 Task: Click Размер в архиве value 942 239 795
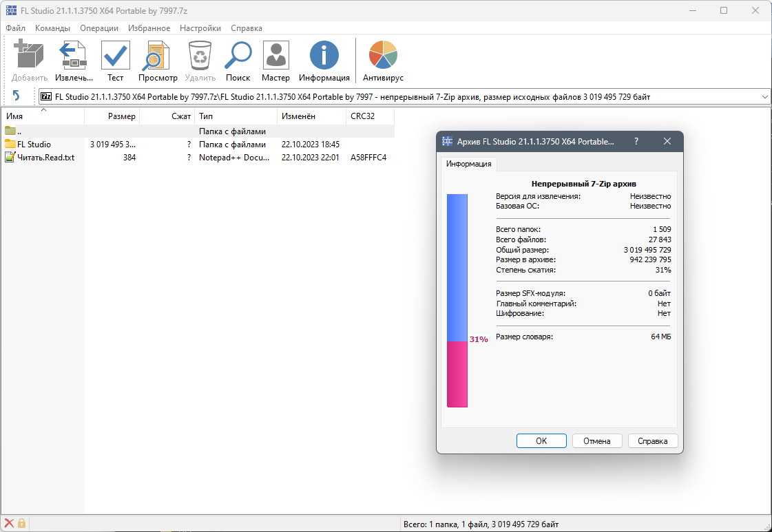[x=650, y=259]
